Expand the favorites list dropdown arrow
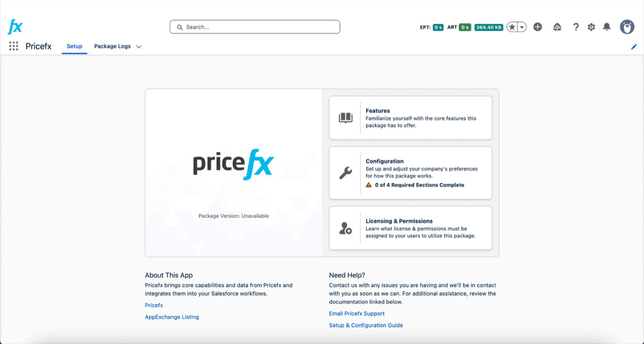The height and width of the screenshot is (344, 644). pos(522,27)
